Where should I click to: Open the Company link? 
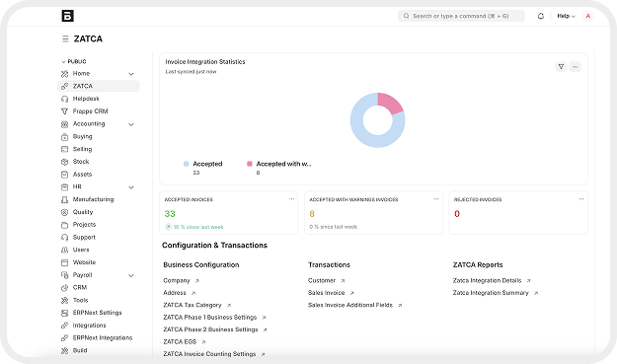tap(177, 281)
